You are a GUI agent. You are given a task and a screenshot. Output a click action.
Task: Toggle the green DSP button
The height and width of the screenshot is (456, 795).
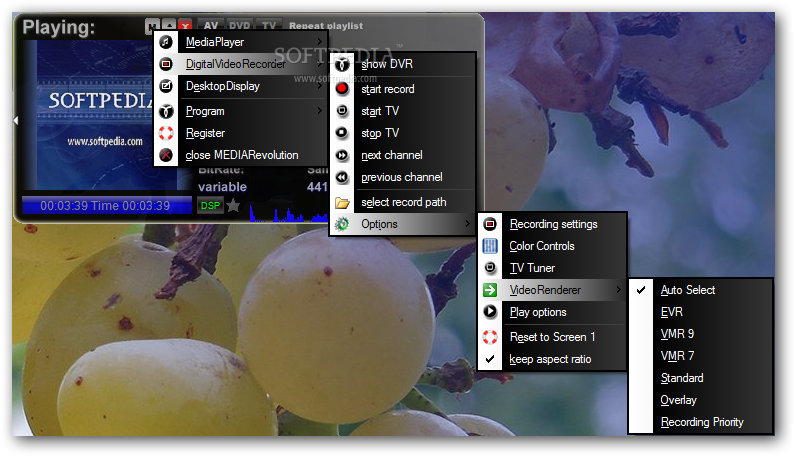210,205
